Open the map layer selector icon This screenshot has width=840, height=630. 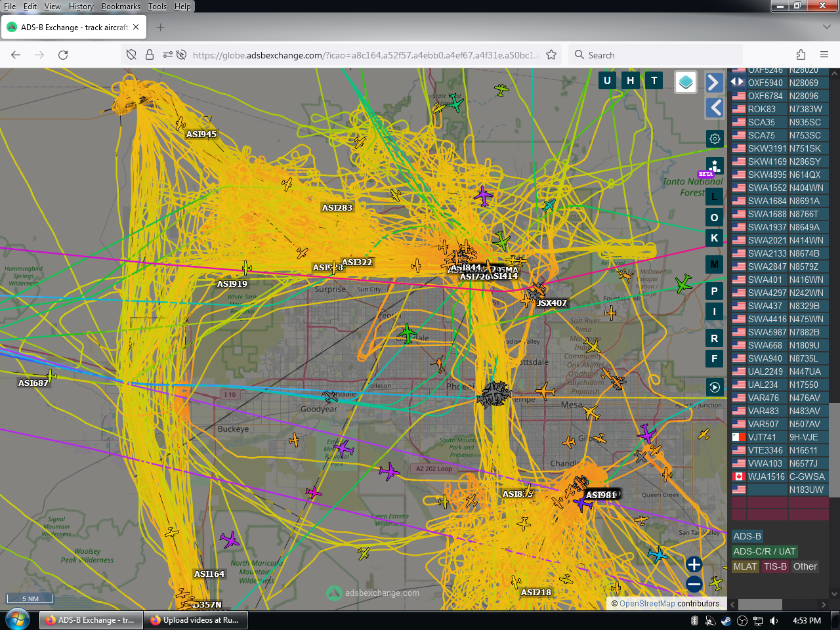[686, 82]
